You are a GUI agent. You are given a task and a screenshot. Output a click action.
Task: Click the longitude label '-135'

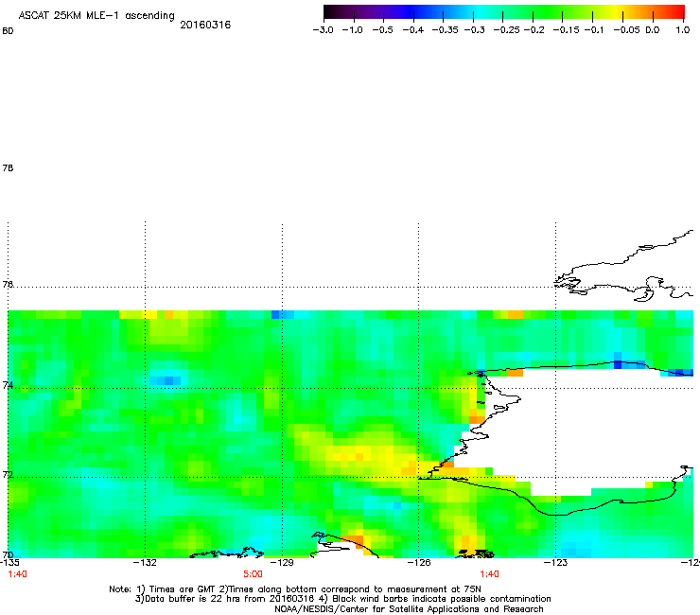(x=9, y=562)
